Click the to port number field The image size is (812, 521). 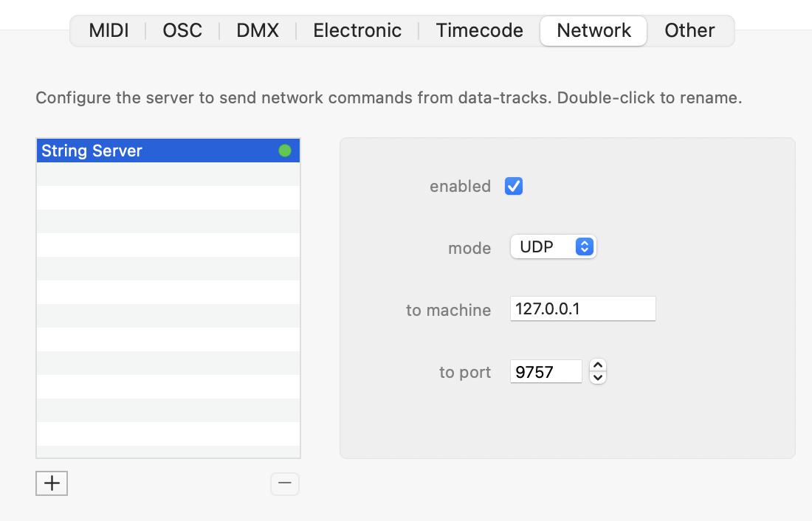[546, 372]
